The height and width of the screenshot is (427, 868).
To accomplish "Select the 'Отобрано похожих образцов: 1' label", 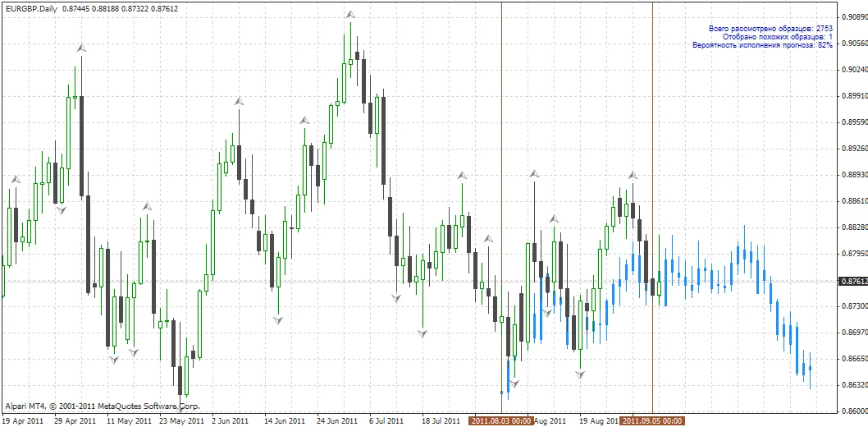I will click(x=777, y=37).
